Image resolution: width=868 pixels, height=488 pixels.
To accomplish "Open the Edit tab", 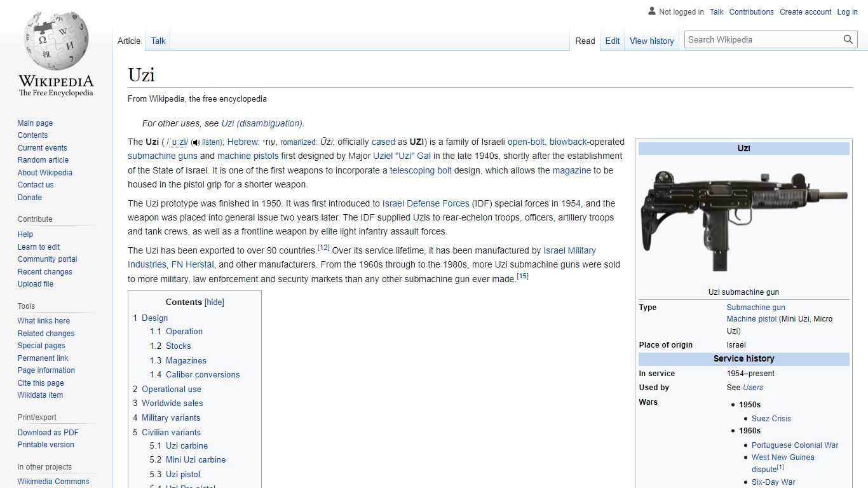I will [613, 41].
